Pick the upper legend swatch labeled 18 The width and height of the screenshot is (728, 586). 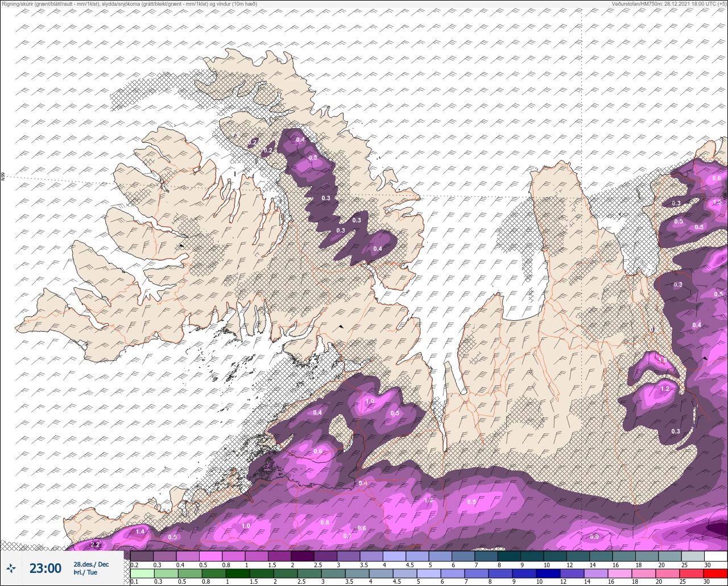(x=647, y=556)
